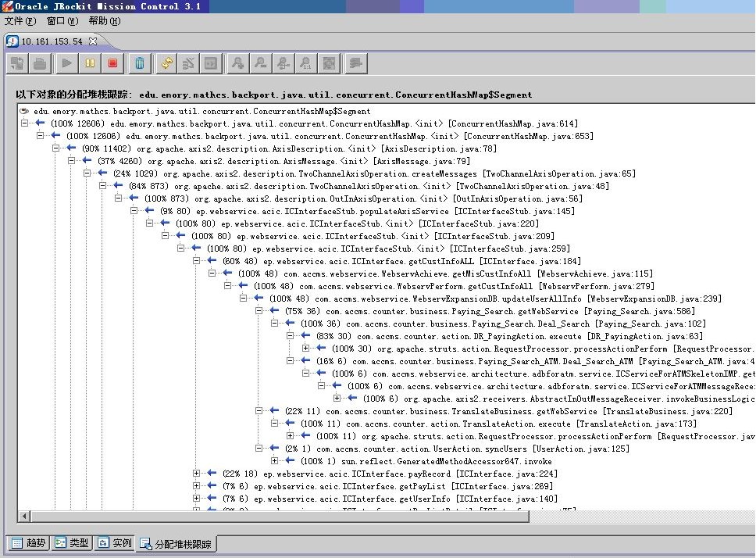Click the zoom out magnifier icon

click(260, 63)
